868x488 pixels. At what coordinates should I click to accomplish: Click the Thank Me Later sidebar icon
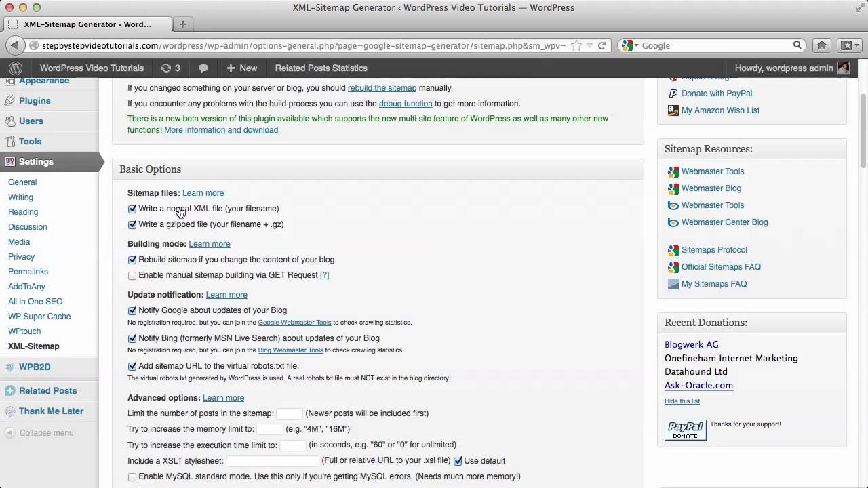pyautogui.click(x=9, y=411)
